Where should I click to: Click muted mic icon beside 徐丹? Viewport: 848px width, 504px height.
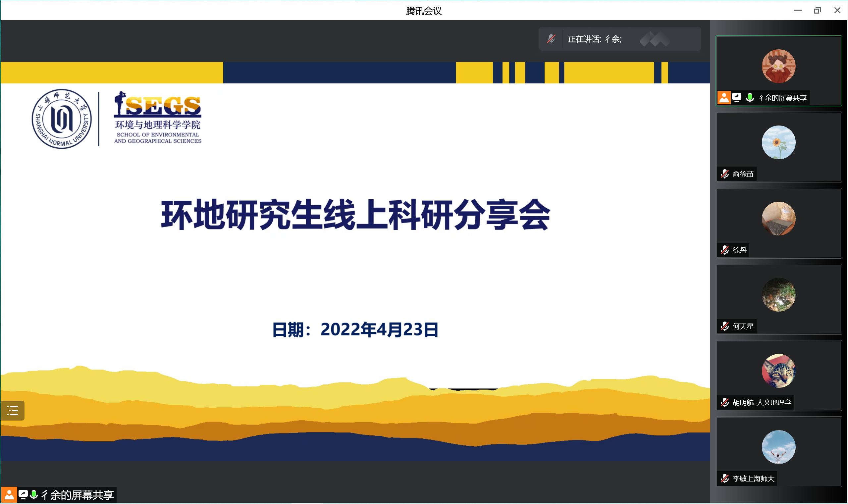point(725,250)
